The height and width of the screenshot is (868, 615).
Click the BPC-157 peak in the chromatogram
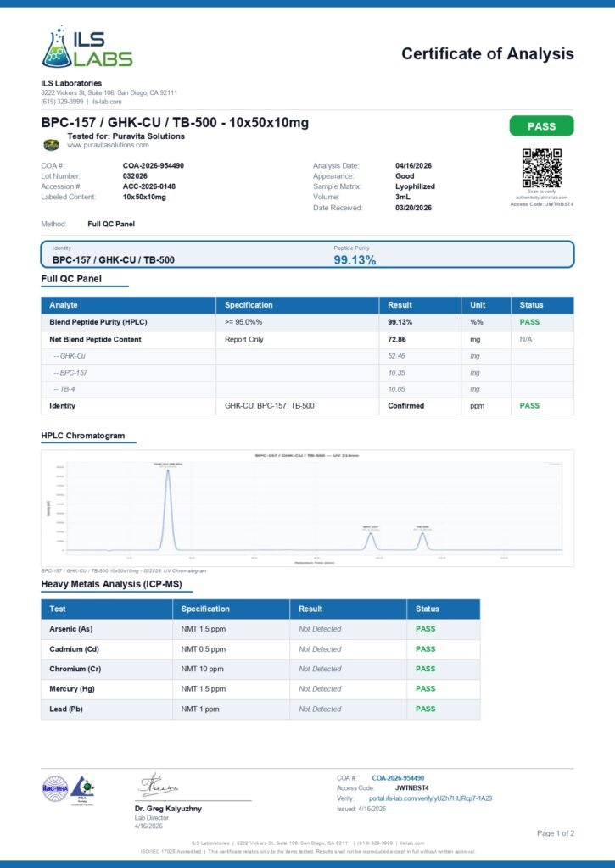pos(371,540)
